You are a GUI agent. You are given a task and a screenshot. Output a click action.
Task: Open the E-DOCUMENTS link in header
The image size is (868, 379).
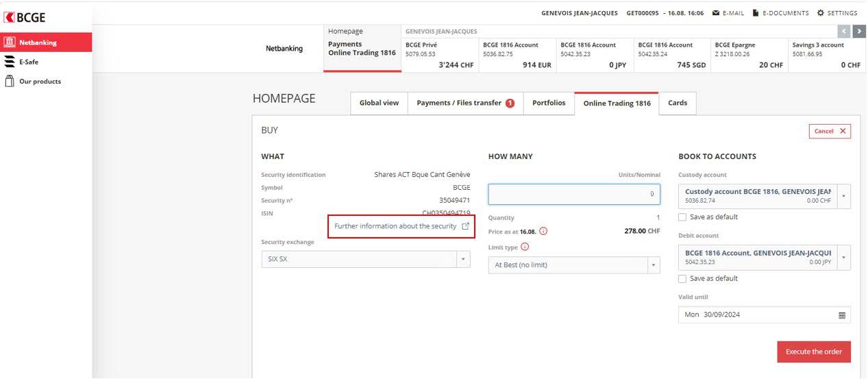[786, 13]
